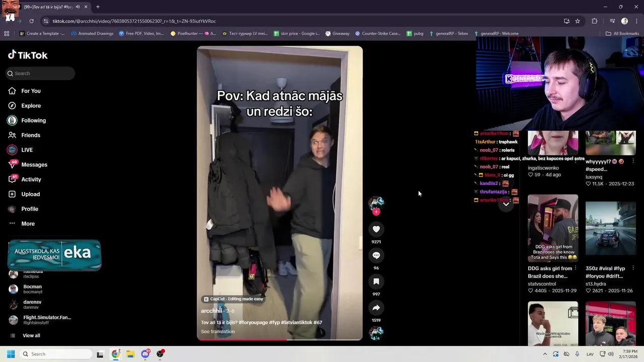Switch LAV keyboard language indicator
Screen dimensions: 644x362
click(590, 354)
